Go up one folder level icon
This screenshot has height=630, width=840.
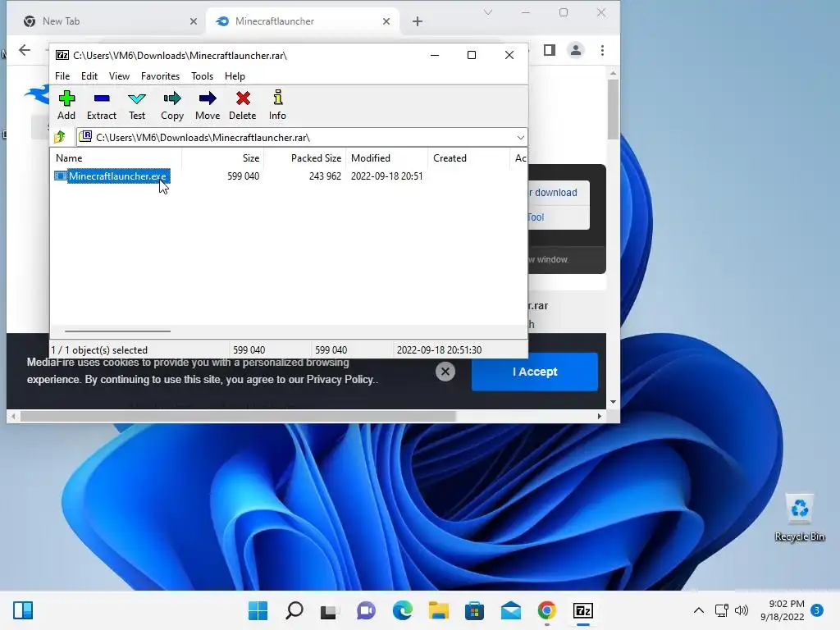pos(60,137)
